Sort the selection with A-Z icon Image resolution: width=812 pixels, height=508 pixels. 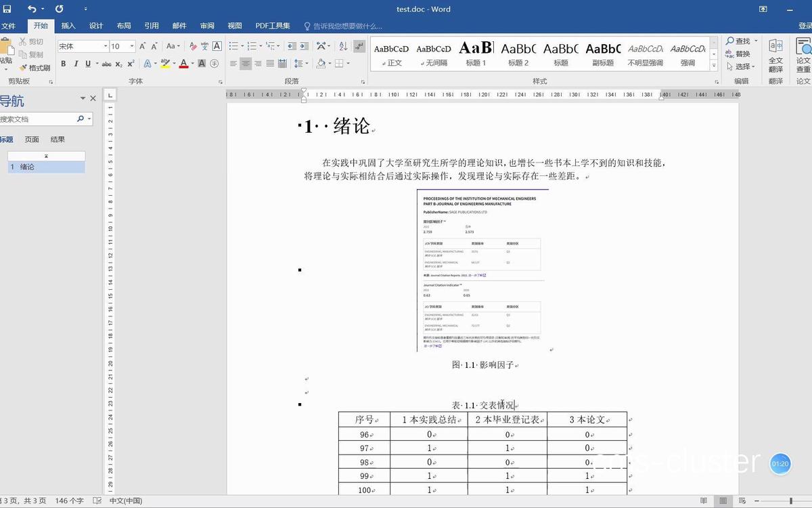coord(342,46)
